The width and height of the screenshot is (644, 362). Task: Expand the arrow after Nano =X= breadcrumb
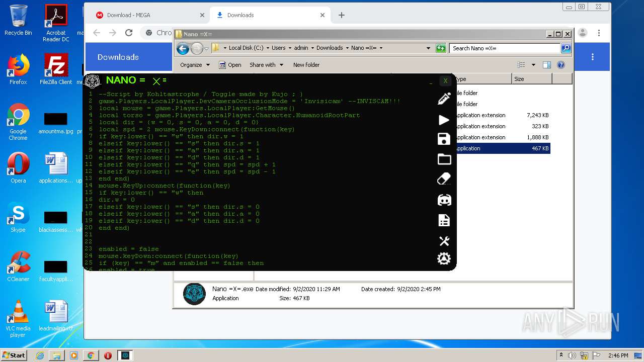pyautogui.click(x=381, y=48)
